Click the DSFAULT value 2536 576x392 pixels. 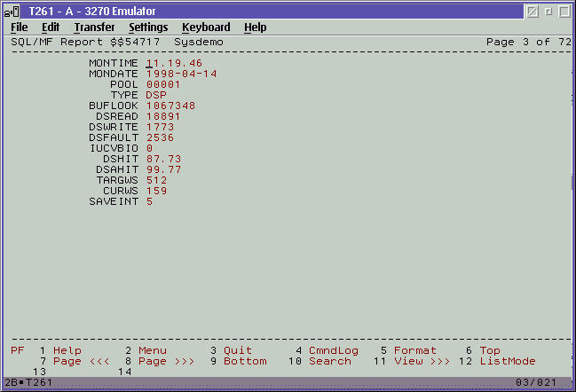[160, 137]
